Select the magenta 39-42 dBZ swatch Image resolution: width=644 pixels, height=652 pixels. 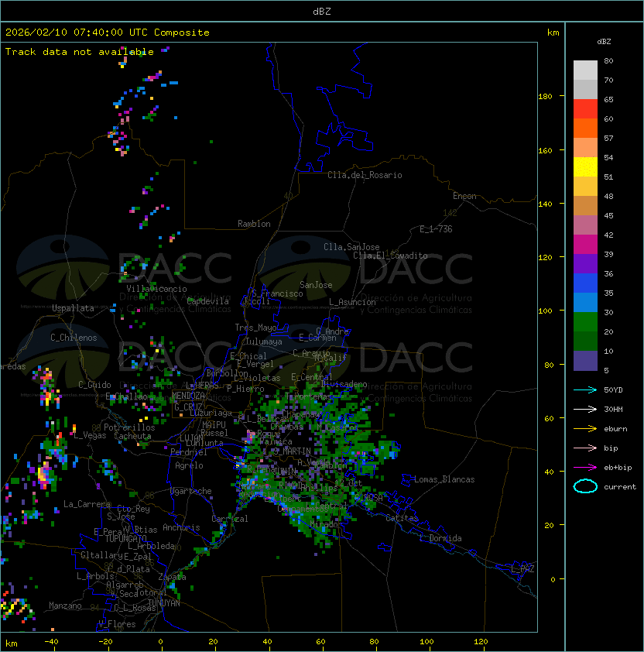pyautogui.click(x=585, y=244)
